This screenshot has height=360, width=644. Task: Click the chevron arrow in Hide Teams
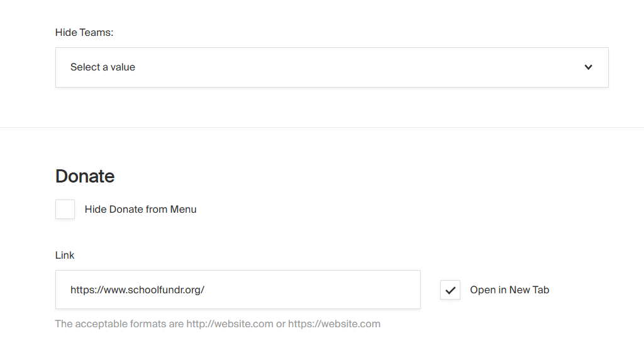588,67
